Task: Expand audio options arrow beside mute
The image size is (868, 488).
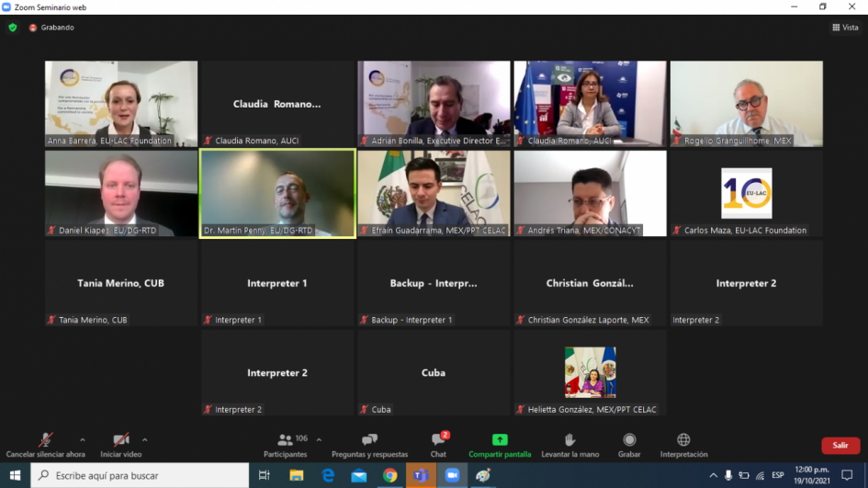Action: [83, 440]
